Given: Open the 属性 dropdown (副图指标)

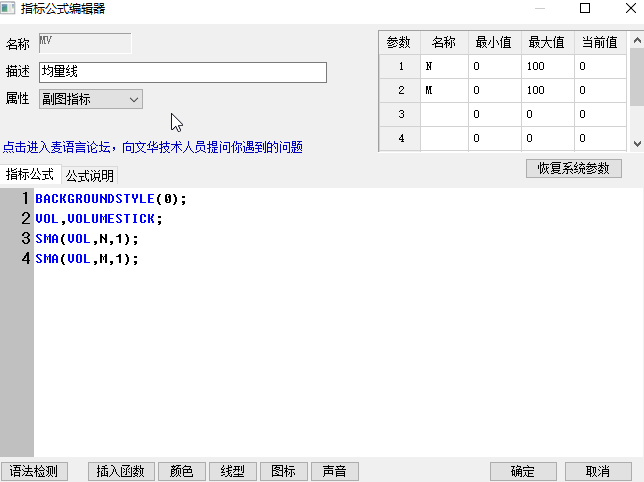Looking at the screenshot, I should tap(90, 99).
